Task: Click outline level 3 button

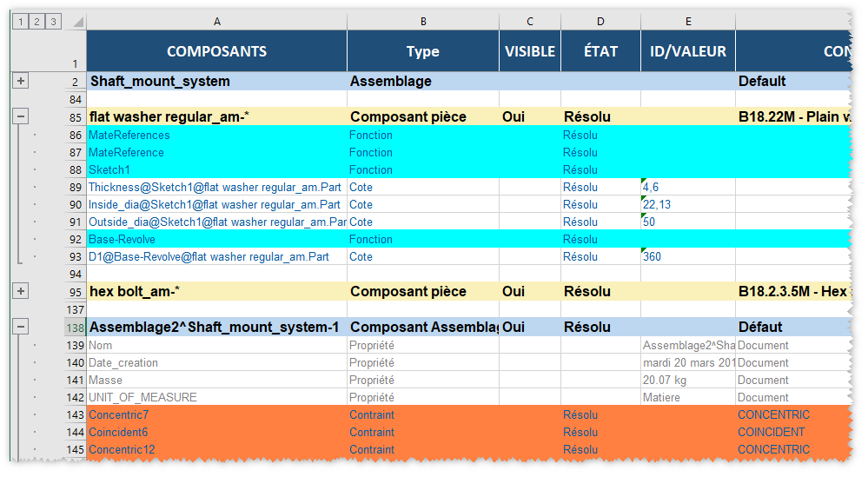Action: [x=54, y=22]
